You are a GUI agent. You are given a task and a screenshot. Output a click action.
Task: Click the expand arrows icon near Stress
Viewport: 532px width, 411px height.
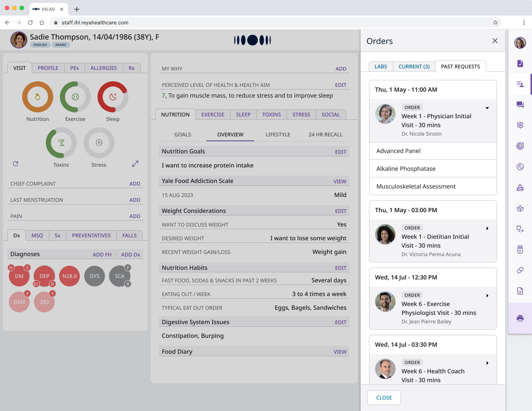pos(135,164)
